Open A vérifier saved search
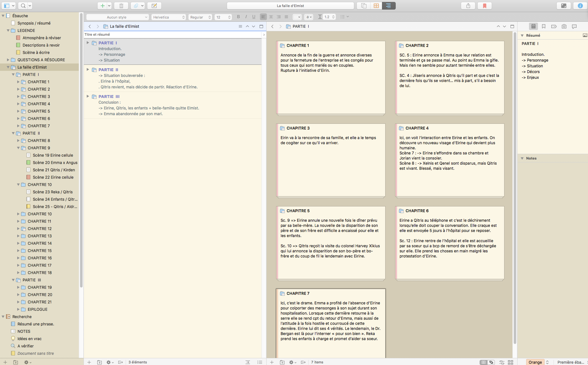588x365 pixels. tap(26, 346)
